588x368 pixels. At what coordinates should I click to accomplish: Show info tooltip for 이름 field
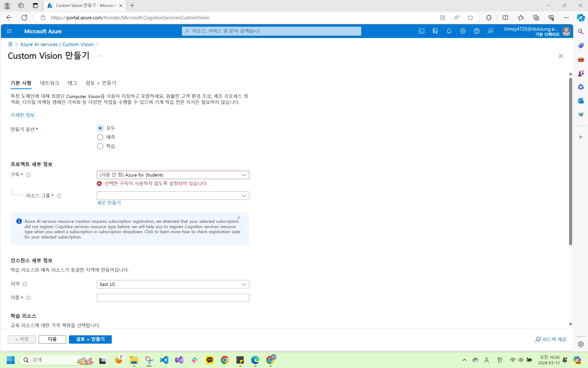pos(29,298)
